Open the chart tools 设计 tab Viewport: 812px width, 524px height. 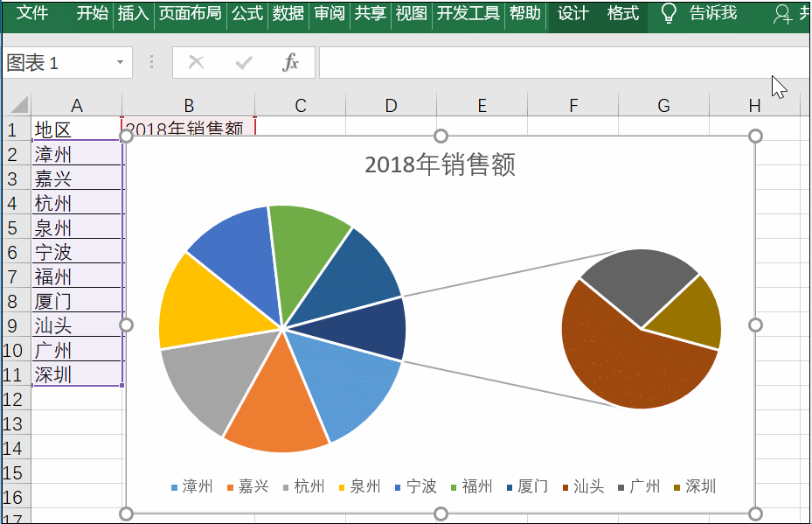tap(572, 14)
